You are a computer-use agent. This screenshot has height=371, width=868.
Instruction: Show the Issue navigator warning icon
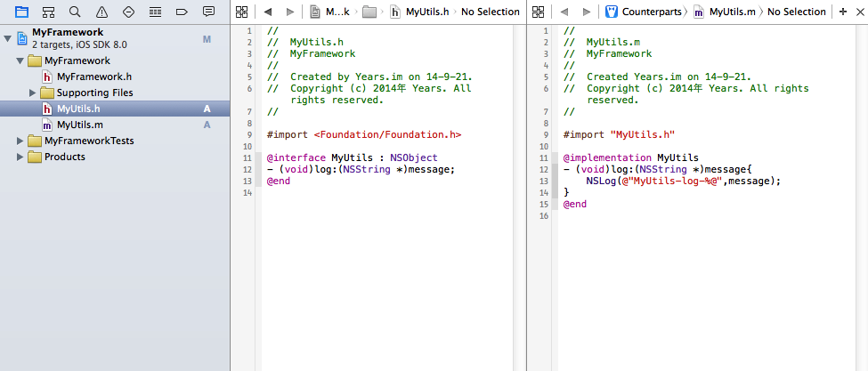click(101, 12)
